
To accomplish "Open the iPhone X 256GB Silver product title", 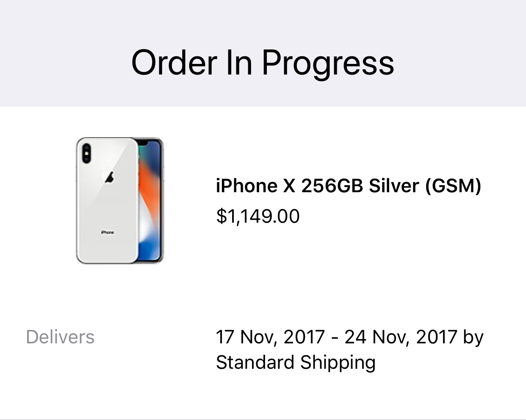I will tap(349, 185).
